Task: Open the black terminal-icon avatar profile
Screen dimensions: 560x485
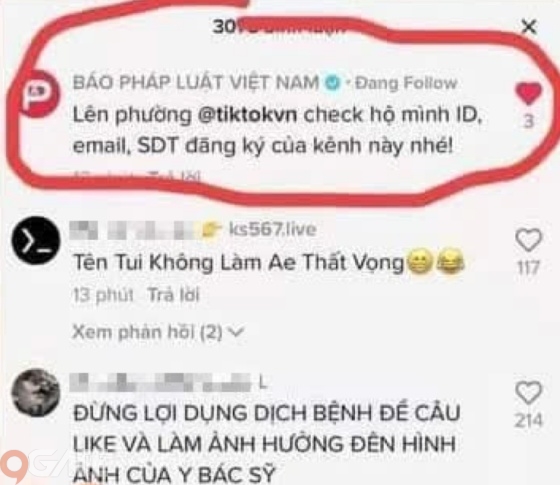Action: click(x=36, y=241)
